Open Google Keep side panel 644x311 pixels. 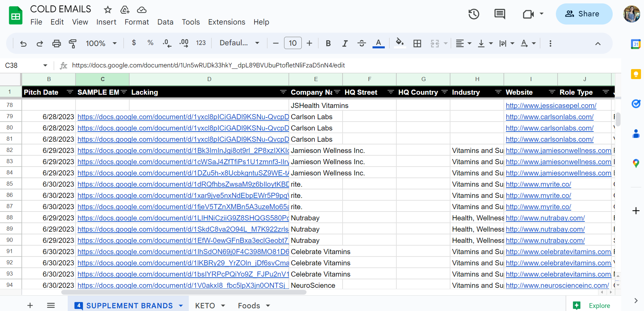tap(636, 74)
